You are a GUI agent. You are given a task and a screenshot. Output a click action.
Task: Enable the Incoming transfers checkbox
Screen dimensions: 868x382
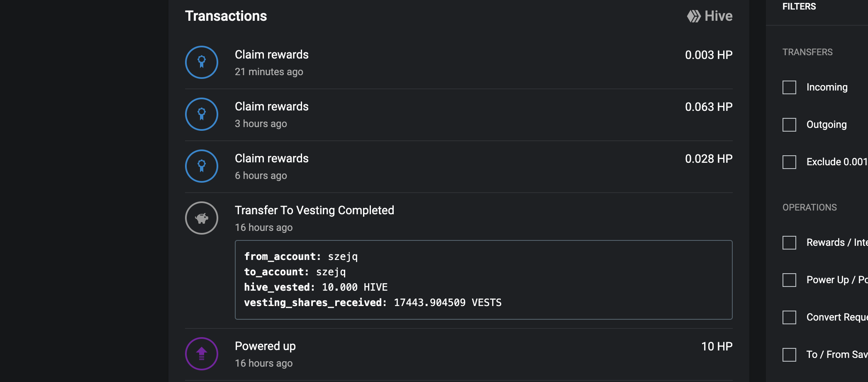(x=789, y=87)
